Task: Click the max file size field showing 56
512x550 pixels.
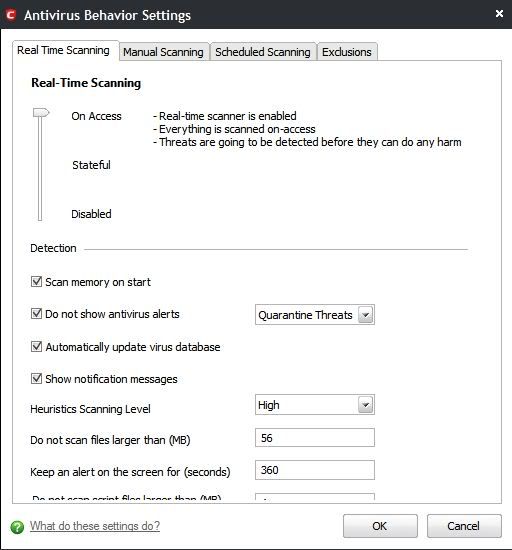Action: (x=315, y=437)
